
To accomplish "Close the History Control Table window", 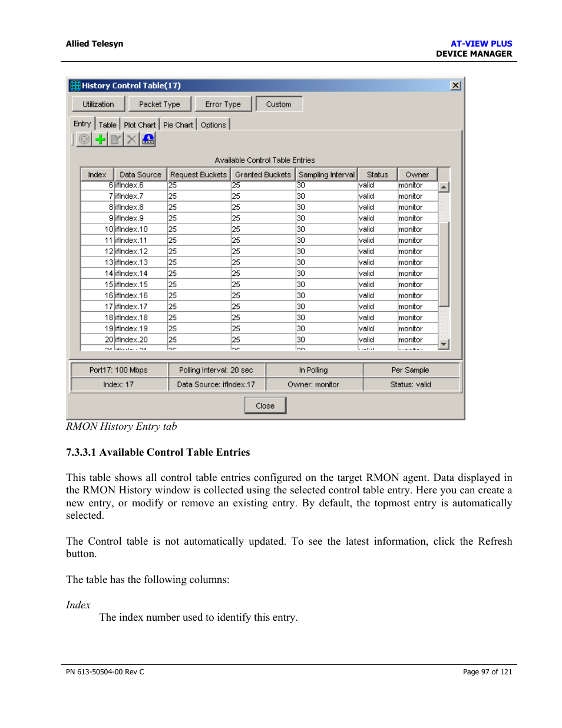I will point(455,85).
